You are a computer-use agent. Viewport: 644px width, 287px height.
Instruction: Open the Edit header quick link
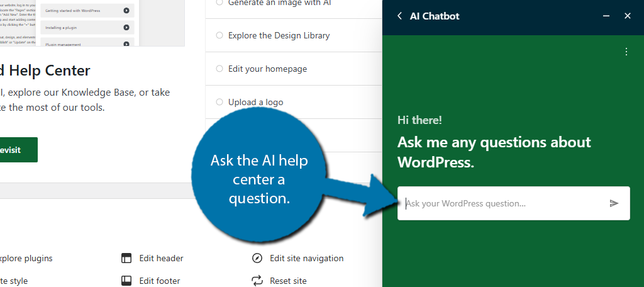[x=161, y=258]
